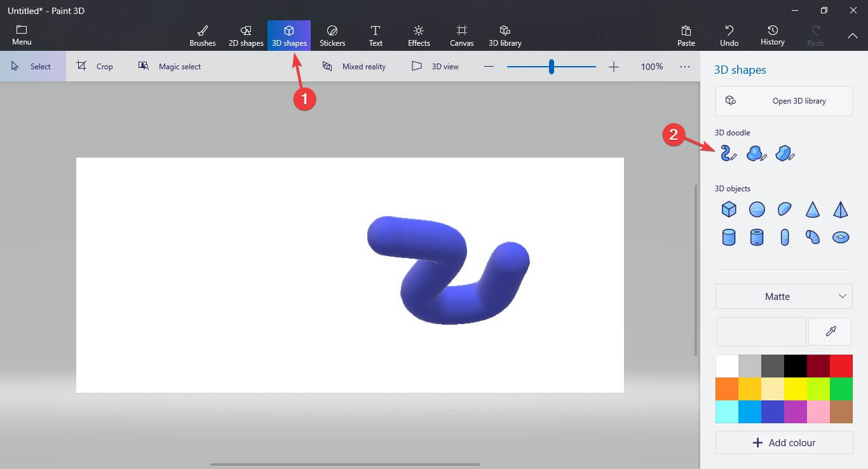The height and width of the screenshot is (469, 868).
Task: Enable Mixed reality view
Action: pos(355,66)
